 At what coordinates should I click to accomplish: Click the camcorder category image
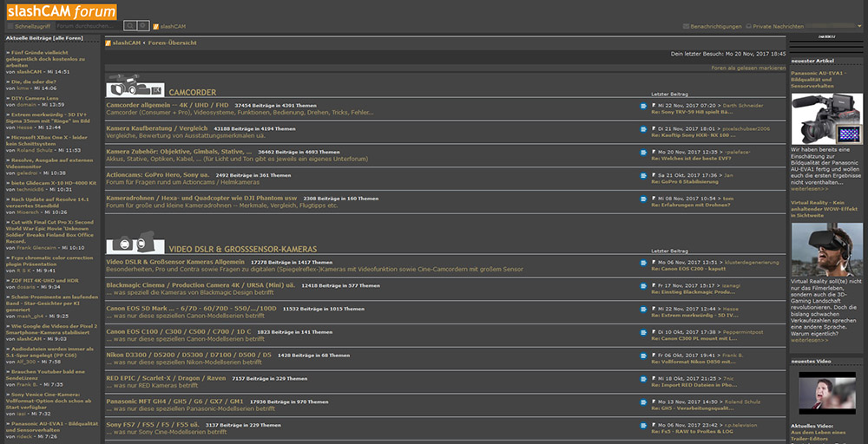pos(135,86)
